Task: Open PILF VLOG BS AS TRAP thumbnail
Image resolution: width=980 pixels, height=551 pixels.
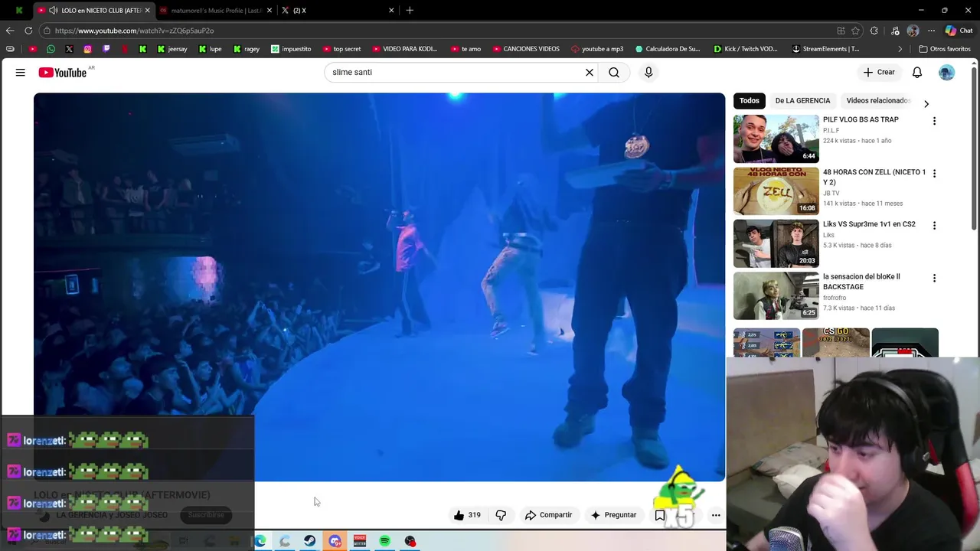Action: [x=776, y=139]
